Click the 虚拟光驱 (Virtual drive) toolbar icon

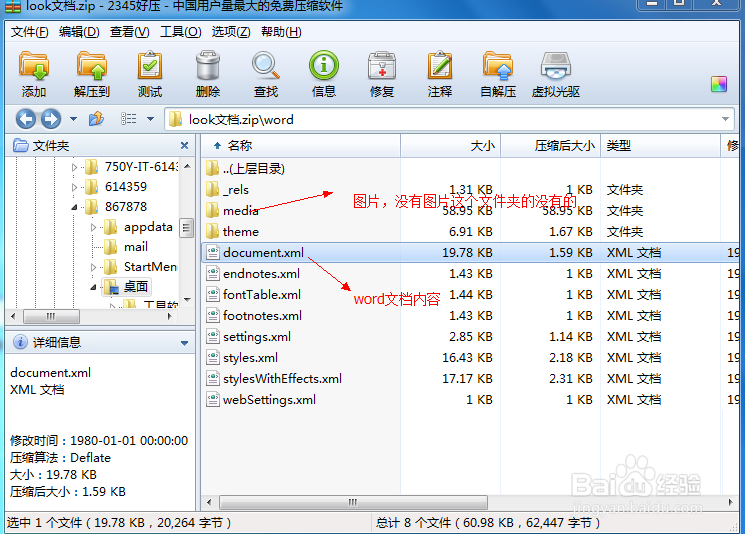pyautogui.click(x=556, y=67)
